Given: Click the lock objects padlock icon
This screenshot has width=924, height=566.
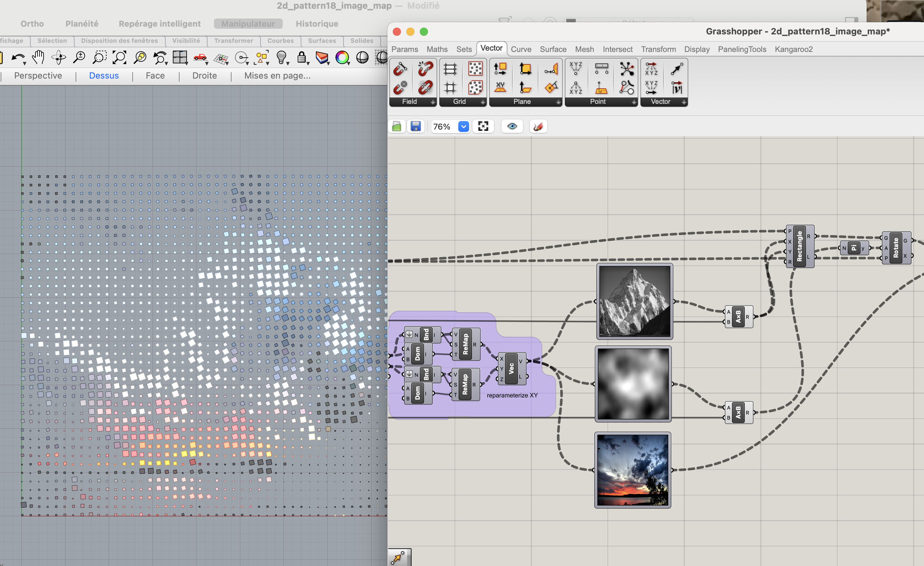Looking at the screenshot, I should (301, 57).
